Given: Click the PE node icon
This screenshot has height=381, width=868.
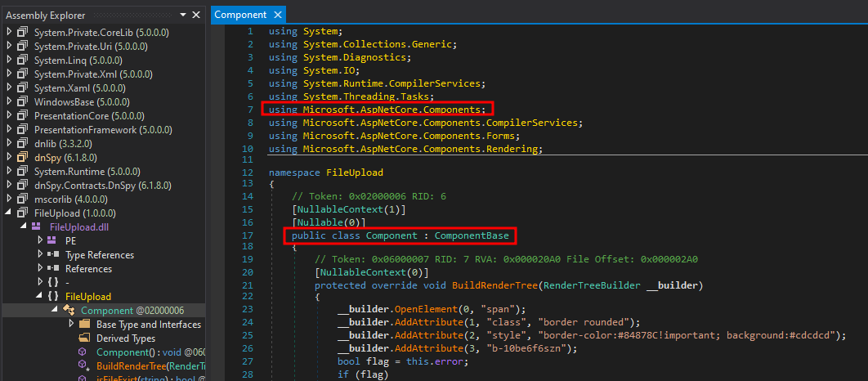Looking at the screenshot, I should [x=52, y=240].
